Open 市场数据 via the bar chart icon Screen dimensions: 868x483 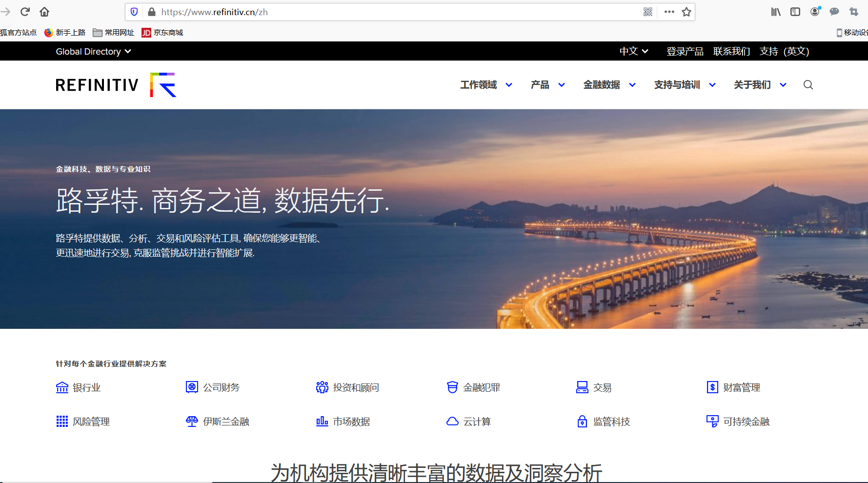[x=322, y=421]
